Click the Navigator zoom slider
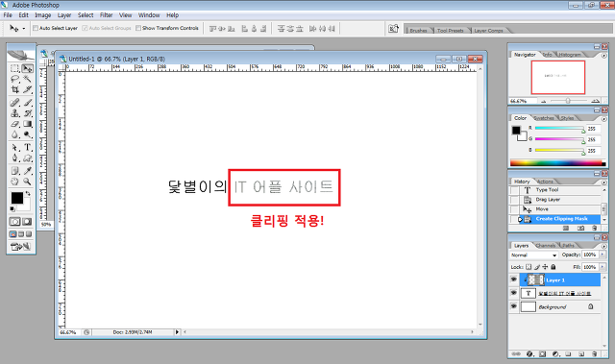The image size is (615, 364). click(568, 101)
